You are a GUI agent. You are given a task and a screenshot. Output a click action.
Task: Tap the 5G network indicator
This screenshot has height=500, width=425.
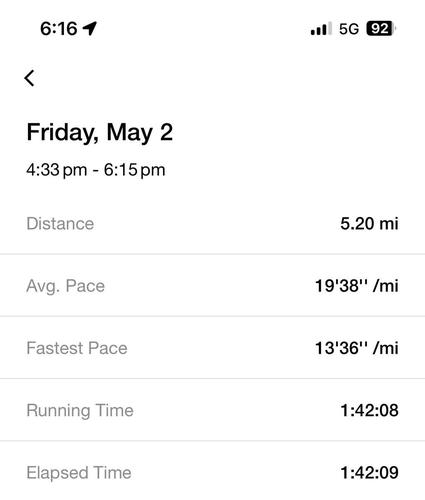349,29
